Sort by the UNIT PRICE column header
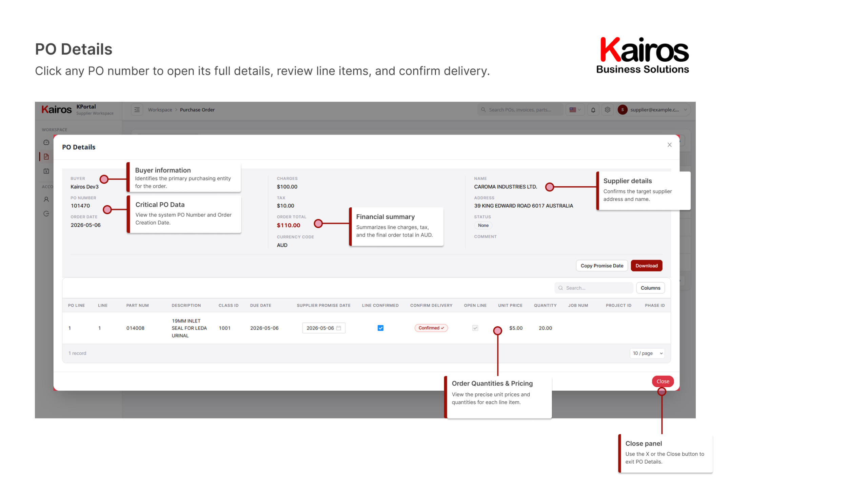Screen dimensions: 868x491 point(510,306)
